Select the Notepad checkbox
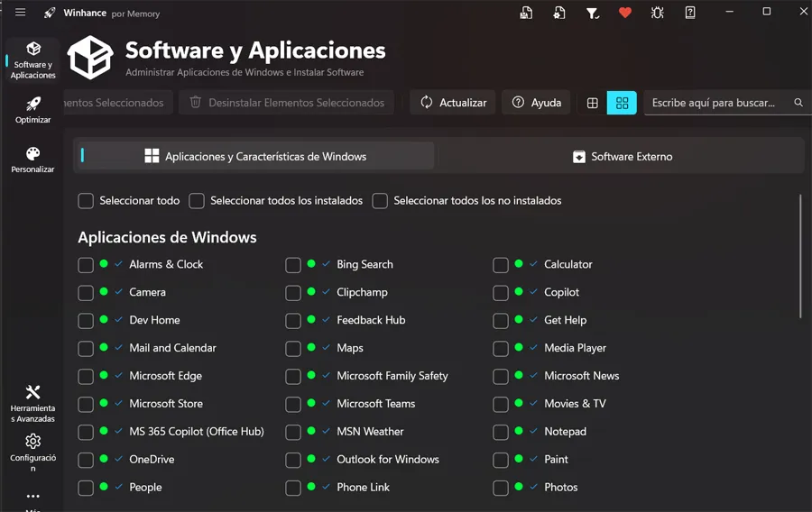 500,433
